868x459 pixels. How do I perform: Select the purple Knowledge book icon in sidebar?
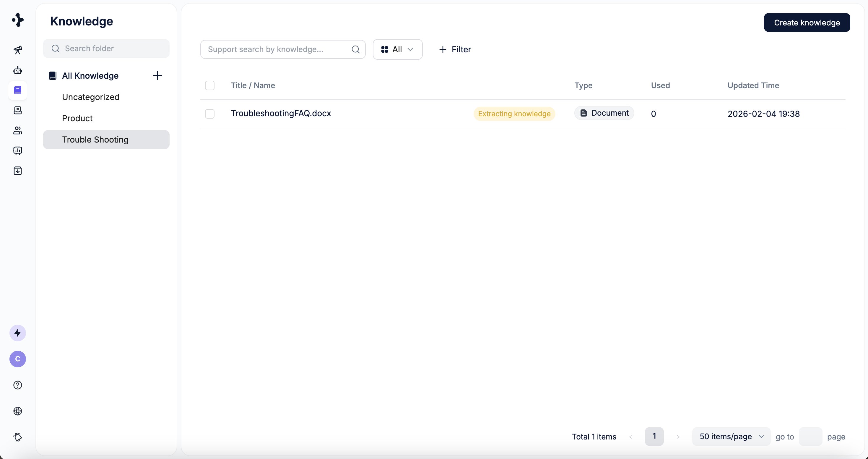tap(17, 90)
